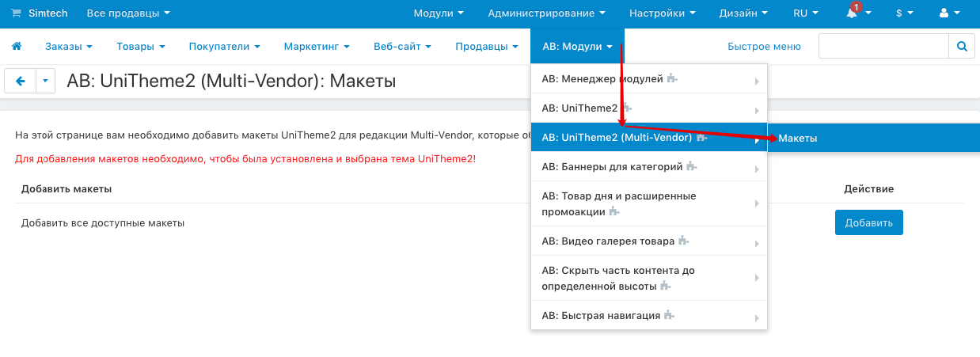
Task: Open the dropdown caret beside back arrow
Action: [x=46, y=81]
